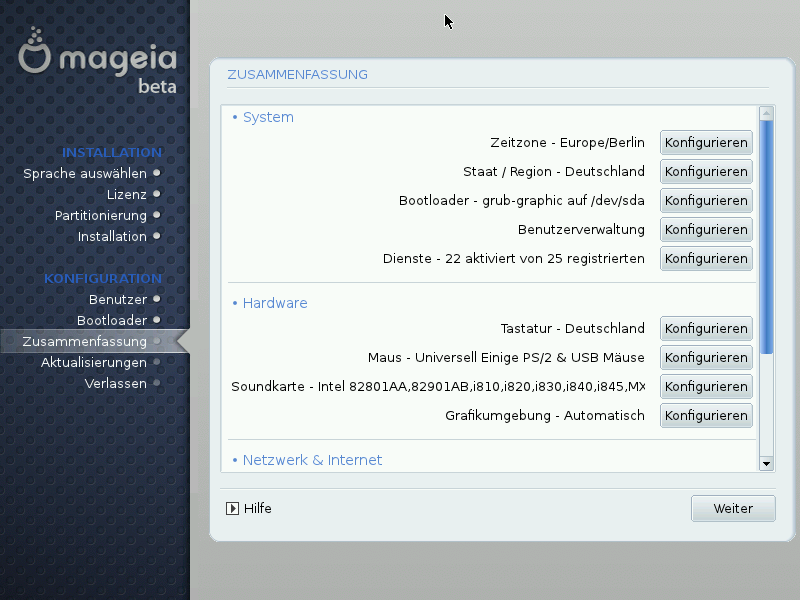Viewport: 800px width, 600px height.
Task: Click Konfigurieren next to Benutzerverwaltung
Action: (706, 230)
